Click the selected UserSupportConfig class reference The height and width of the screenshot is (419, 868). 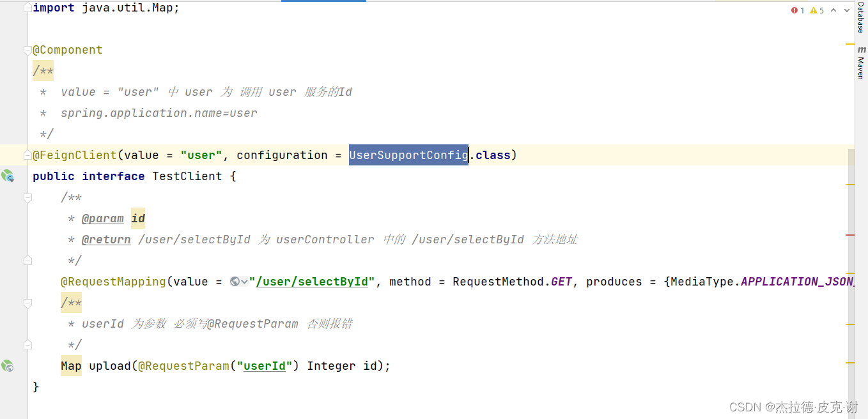point(408,155)
